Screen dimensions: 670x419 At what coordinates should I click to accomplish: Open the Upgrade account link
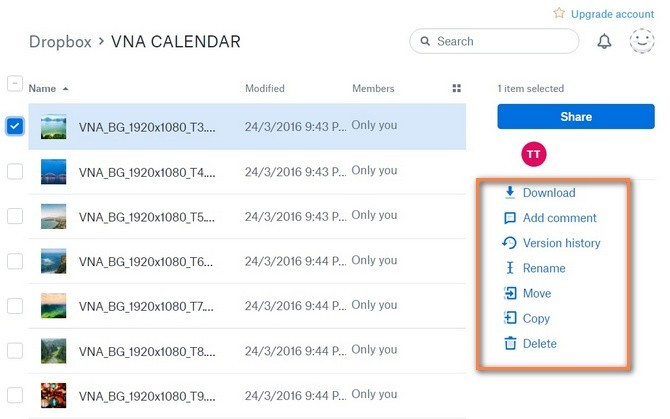tap(613, 14)
